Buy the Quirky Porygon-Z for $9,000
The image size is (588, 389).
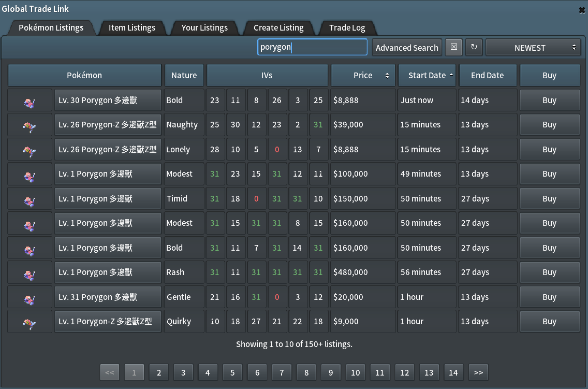[x=549, y=322]
